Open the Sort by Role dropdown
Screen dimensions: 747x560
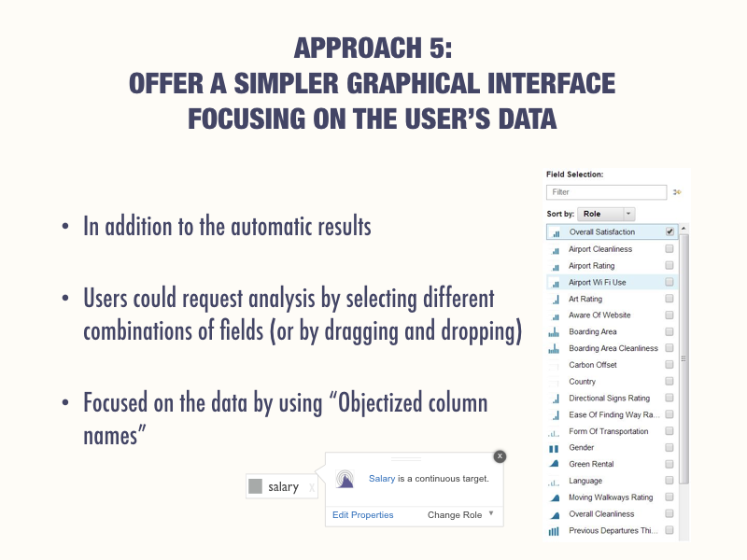pyautogui.click(x=606, y=214)
